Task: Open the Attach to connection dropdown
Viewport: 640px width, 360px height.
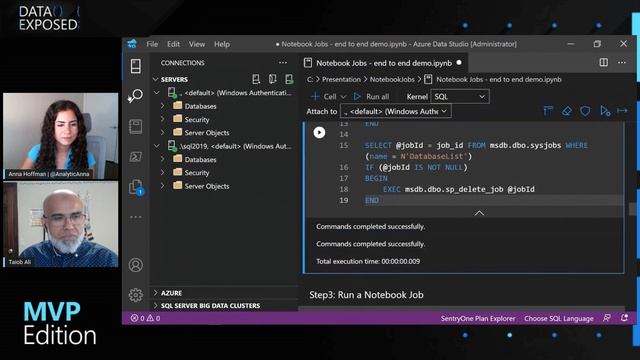Action: 396,111
